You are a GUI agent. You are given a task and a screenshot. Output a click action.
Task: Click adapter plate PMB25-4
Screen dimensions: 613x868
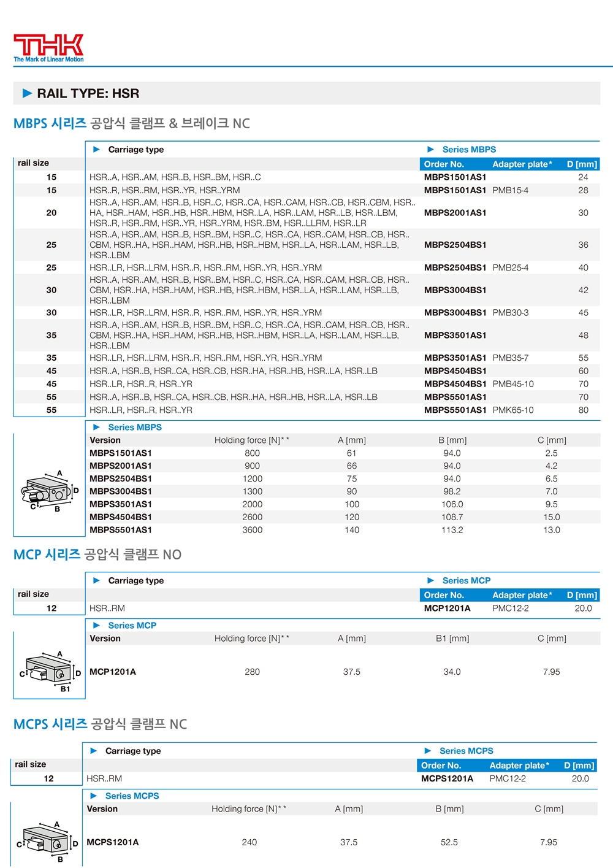pos(510,268)
